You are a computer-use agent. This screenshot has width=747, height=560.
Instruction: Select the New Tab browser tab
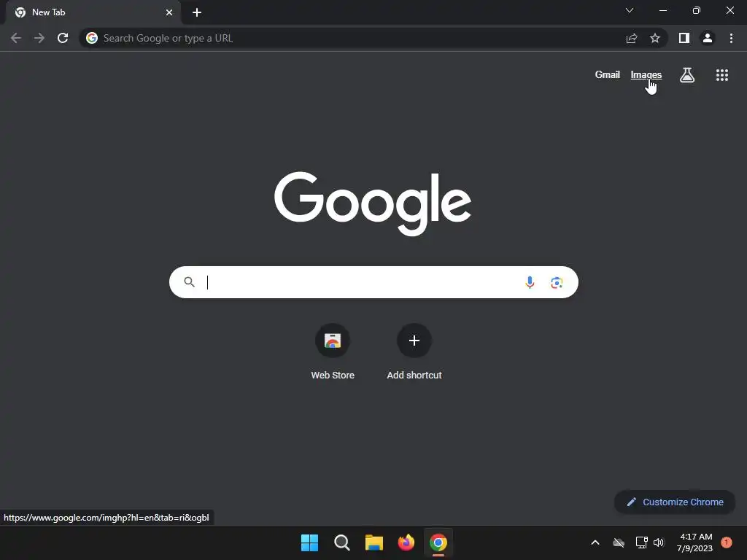click(x=93, y=12)
